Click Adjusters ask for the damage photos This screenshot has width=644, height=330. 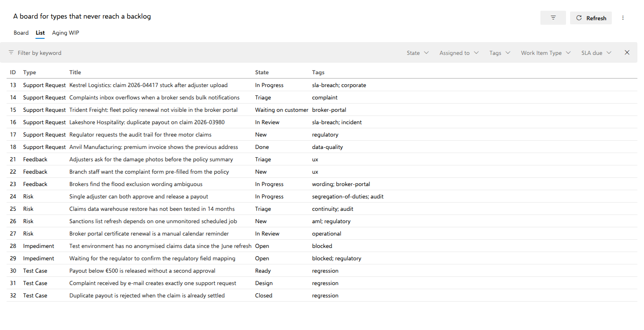(x=151, y=159)
